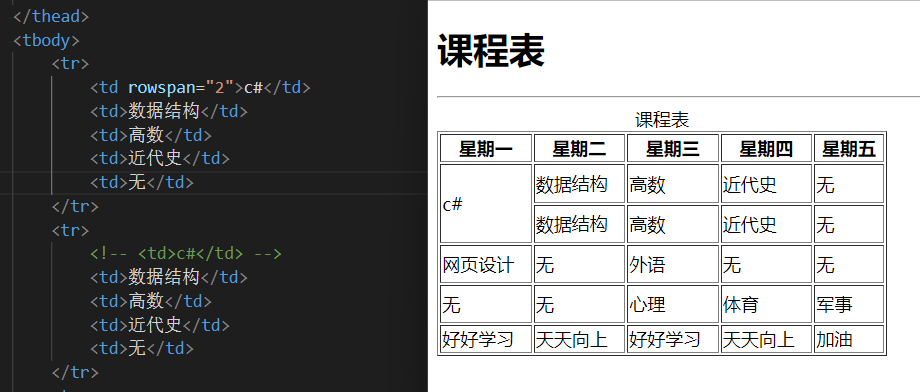This screenshot has width=920, height=392.
Task: Click the <tr> line above the comment
Action: click(x=70, y=230)
